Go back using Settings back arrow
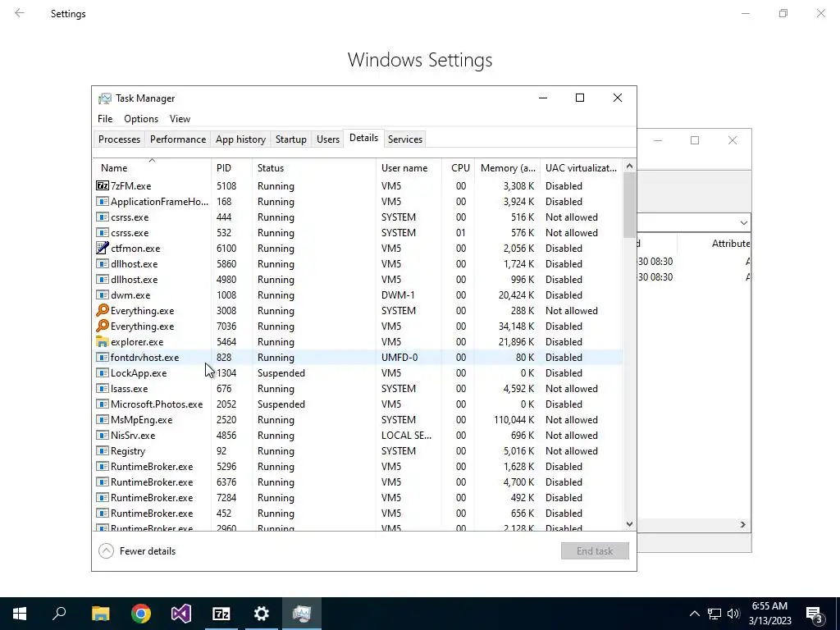 click(x=20, y=13)
